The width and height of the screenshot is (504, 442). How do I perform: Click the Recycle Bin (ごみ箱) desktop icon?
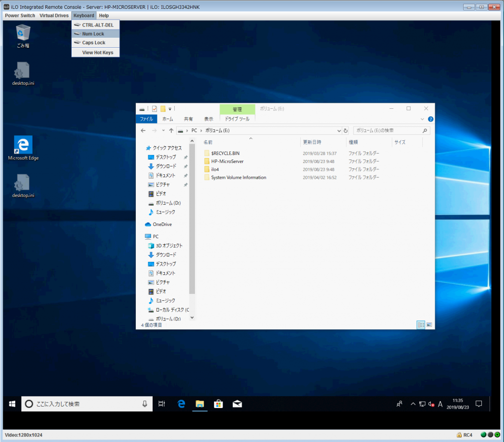pos(23,33)
